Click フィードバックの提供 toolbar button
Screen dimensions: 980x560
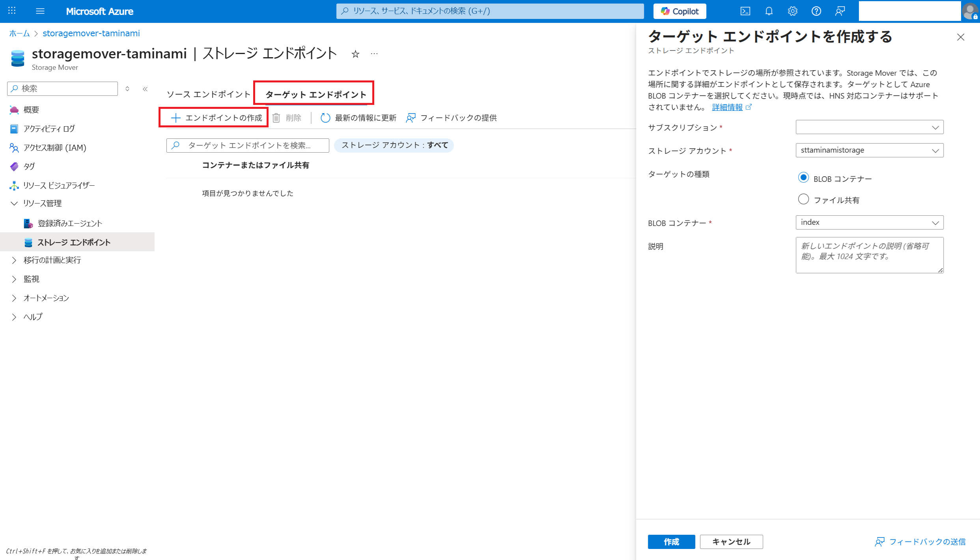pos(452,118)
